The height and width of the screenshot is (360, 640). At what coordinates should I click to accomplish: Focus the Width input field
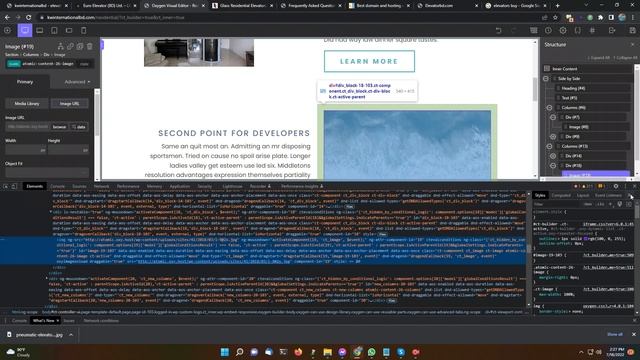pyautogui.click(x=26, y=150)
